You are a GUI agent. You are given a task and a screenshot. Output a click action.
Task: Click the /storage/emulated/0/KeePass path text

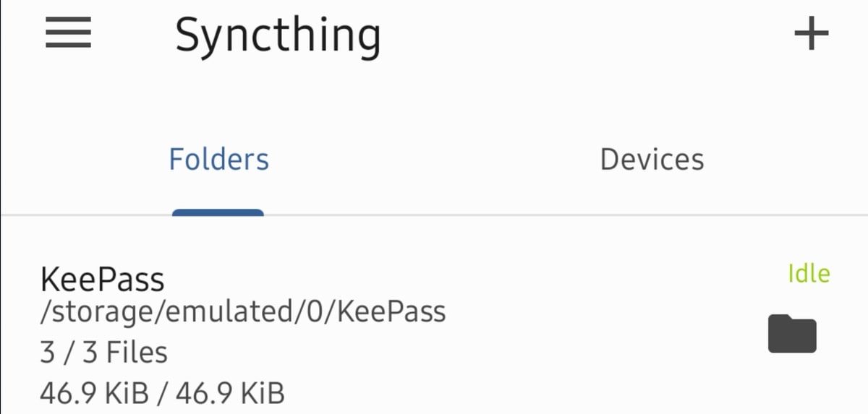point(242,312)
